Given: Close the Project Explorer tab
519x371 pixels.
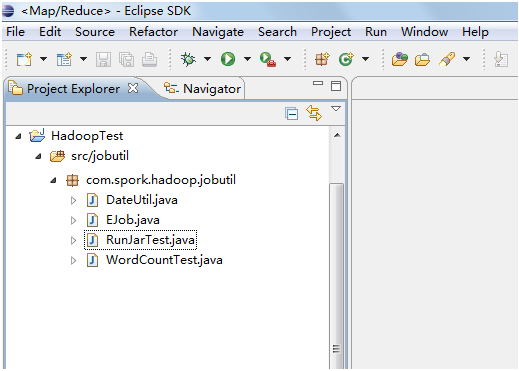Looking at the screenshot, I should 133,88.
